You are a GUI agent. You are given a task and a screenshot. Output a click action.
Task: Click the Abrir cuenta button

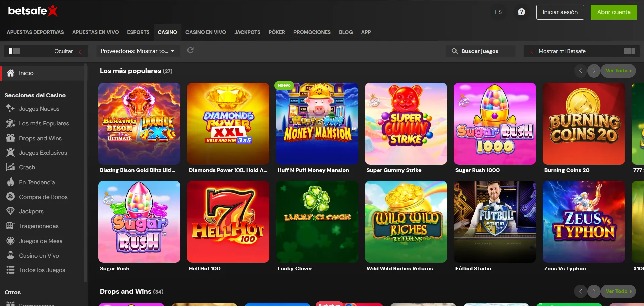coord(613,12)
